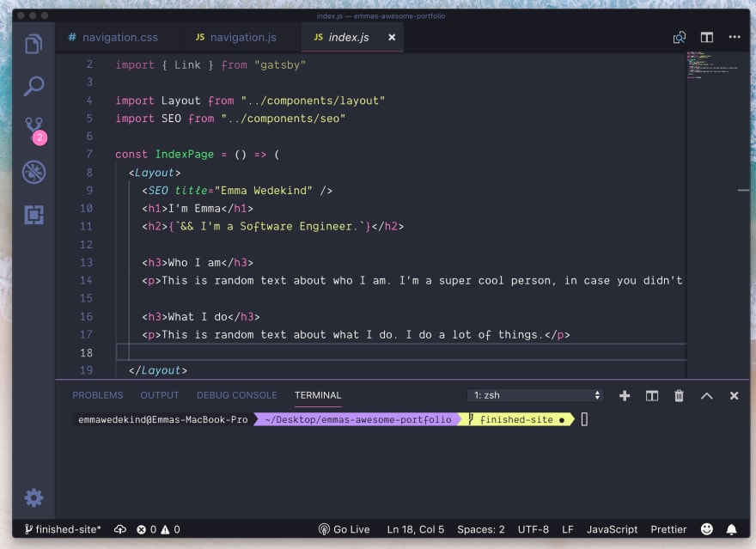
Task: Click the IndexPage identifier
Action: click(x=184, y=155)
